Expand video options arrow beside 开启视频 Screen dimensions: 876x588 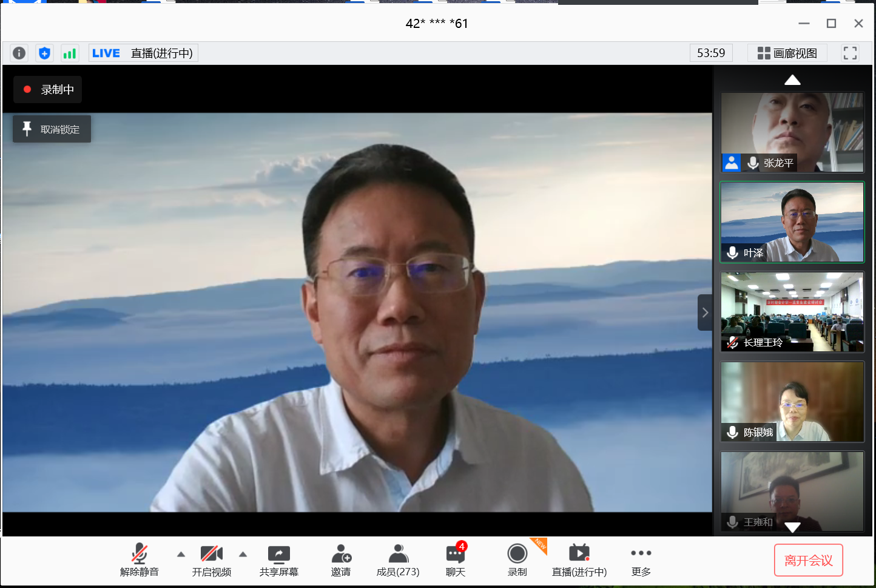pos(243,554)
